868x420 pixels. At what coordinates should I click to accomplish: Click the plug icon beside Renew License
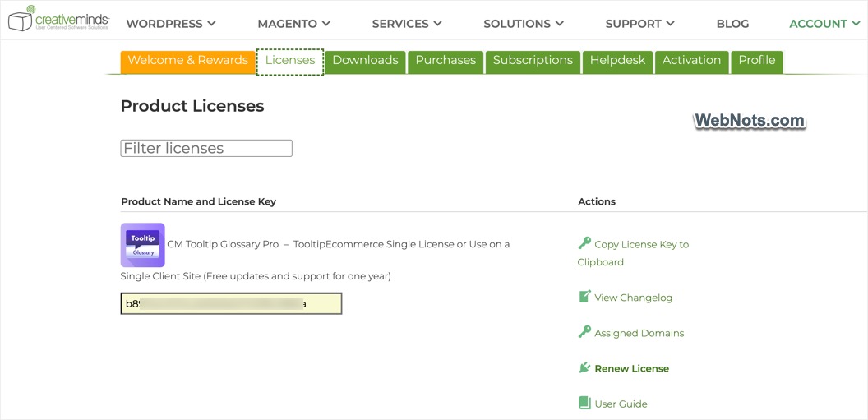click(584, 367)
